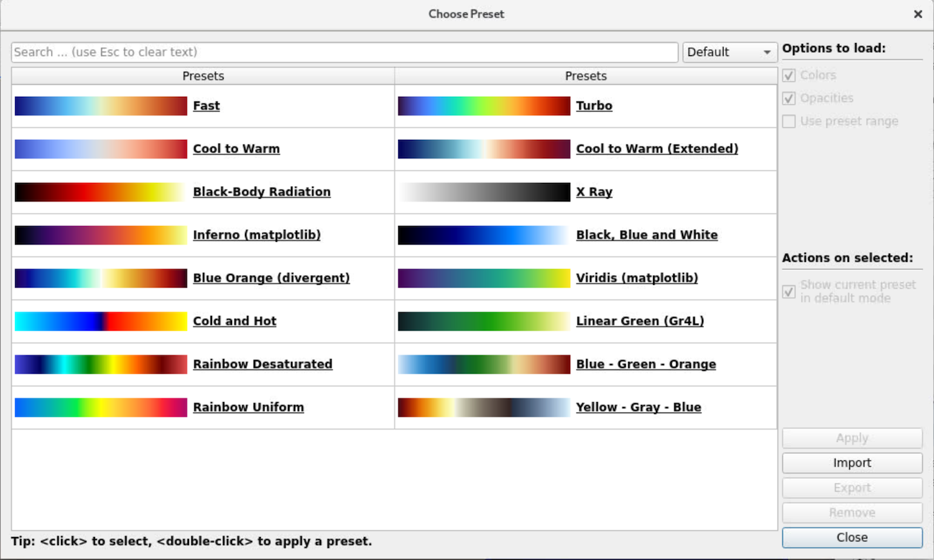
Task: Select the Turbo color gradient swatch
Action: point(484,106)
